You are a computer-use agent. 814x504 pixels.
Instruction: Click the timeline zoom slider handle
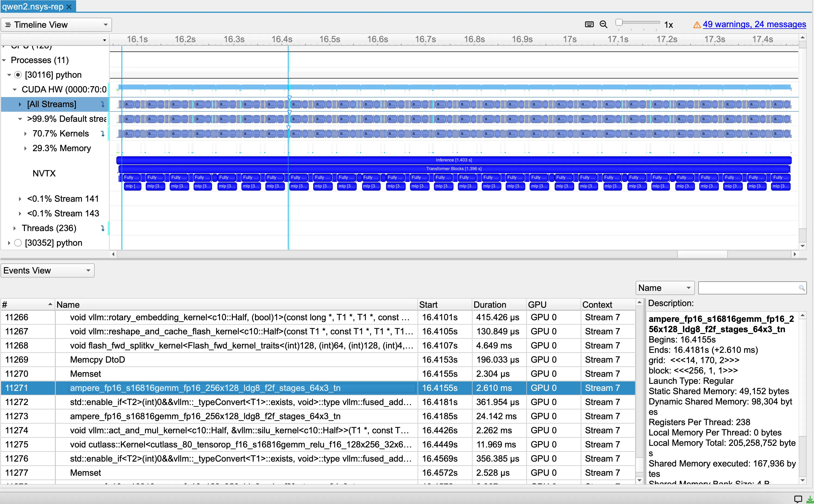(x=619, y=22)
